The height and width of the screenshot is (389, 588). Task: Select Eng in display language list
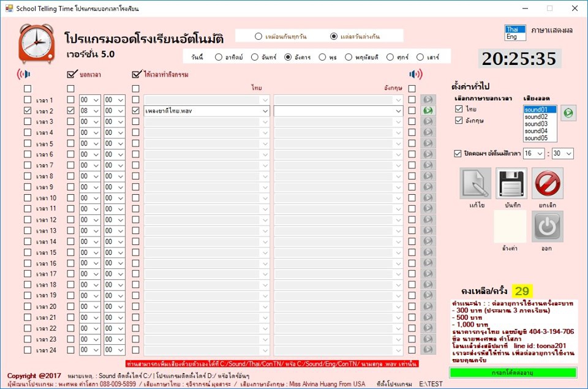[x=515, y=36]
